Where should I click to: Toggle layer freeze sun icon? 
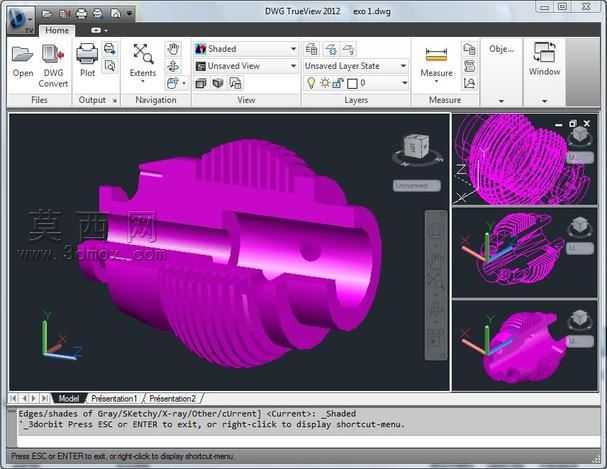(325, 83)
